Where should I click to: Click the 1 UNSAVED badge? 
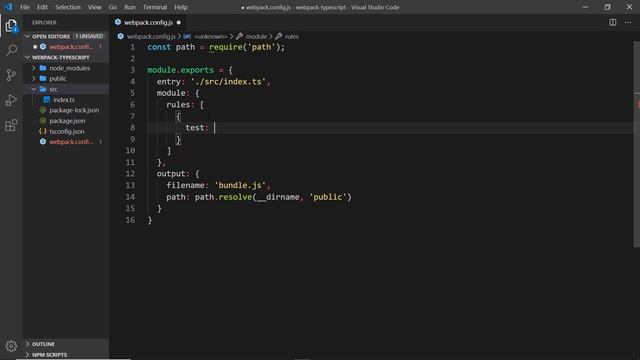89,36
